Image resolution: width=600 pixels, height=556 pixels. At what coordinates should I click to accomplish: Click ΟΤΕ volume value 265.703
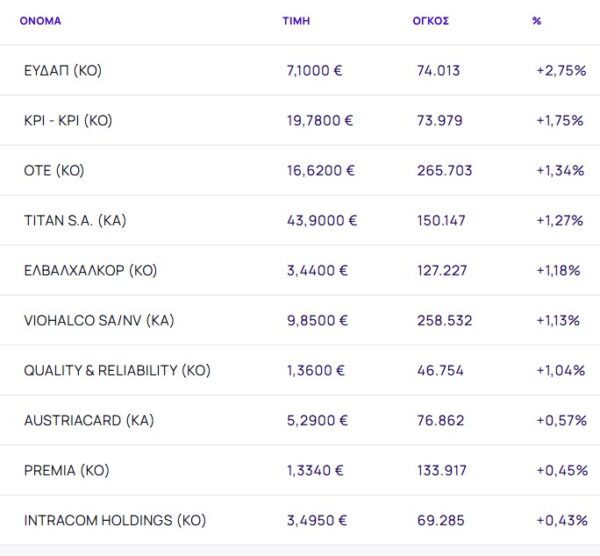(x=444, y=171)
